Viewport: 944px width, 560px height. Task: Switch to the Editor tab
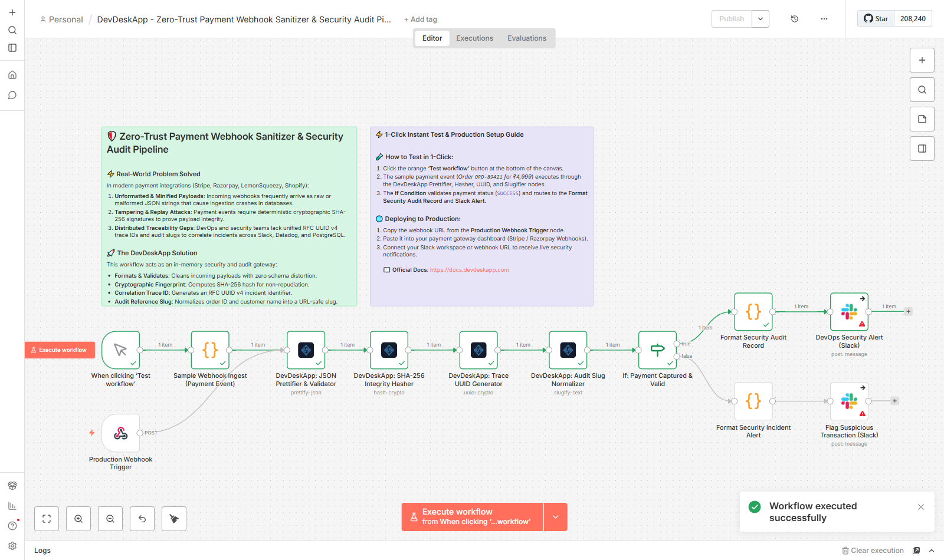pyautogui.click(x=432, y=38)
